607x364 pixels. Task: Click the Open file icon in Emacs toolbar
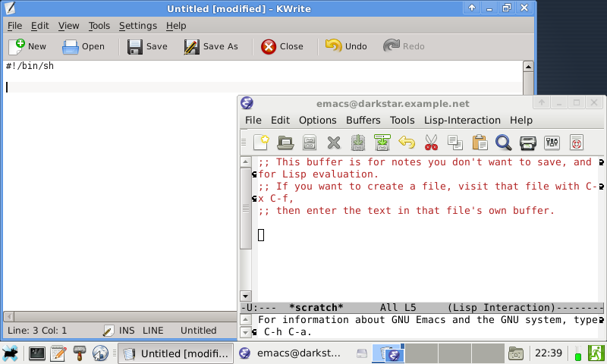click(285, 142)
